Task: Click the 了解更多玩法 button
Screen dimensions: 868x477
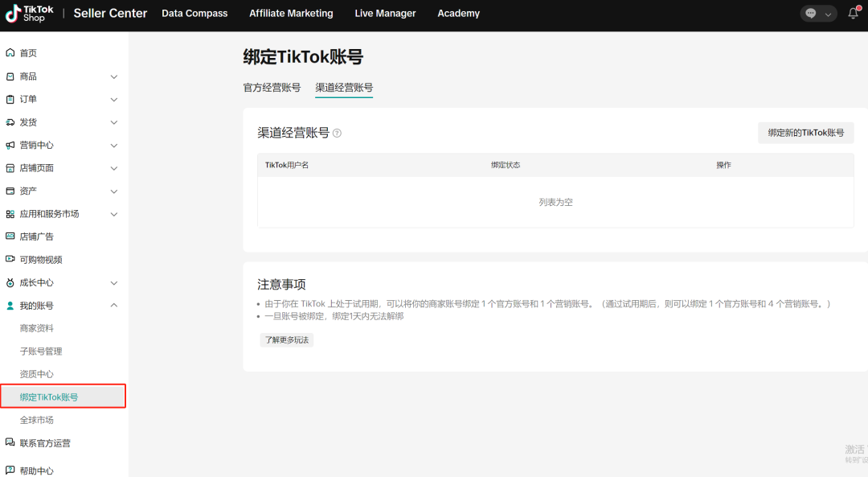Action: (x=286, y=340)
